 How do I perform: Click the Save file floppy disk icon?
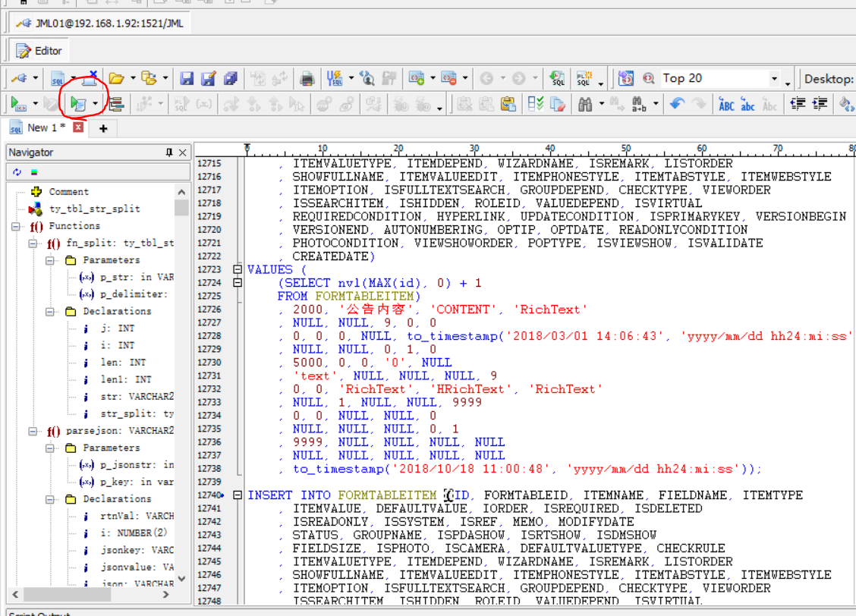(x=187, y=78)
